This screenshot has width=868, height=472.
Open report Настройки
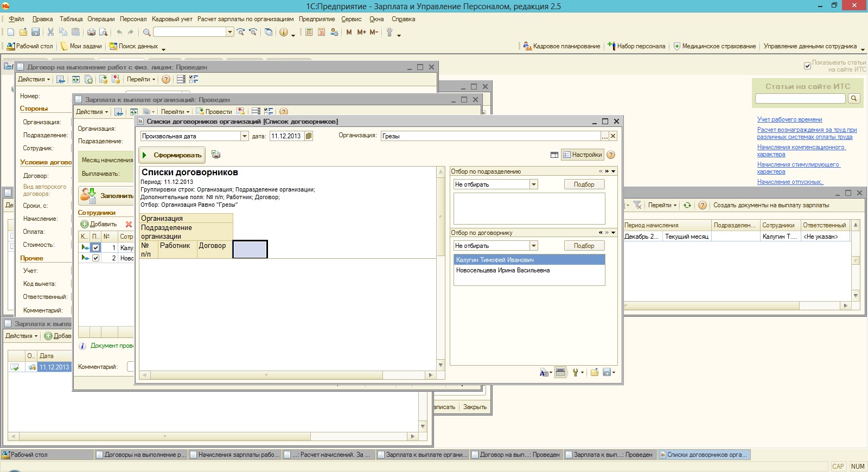coord(582,155)
